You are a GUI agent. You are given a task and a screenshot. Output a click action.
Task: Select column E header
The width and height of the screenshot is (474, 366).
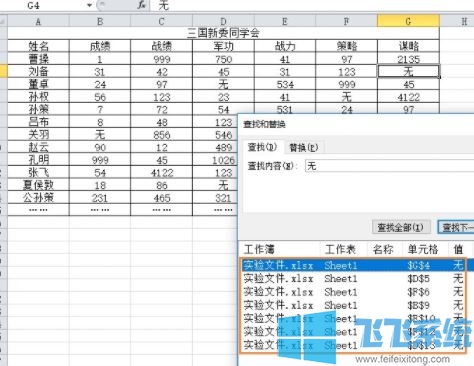[285, 22]
